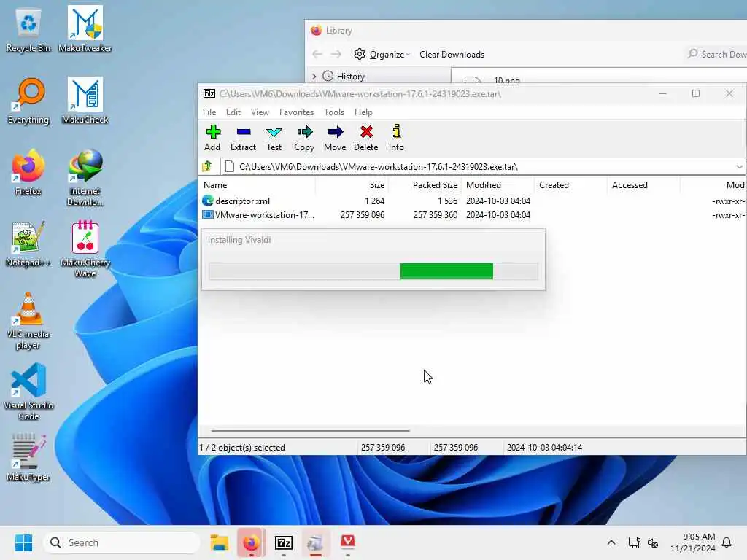Click the 7-Zip address path field
The width and height of the screenshot is (747, 560).
point(477,167)
